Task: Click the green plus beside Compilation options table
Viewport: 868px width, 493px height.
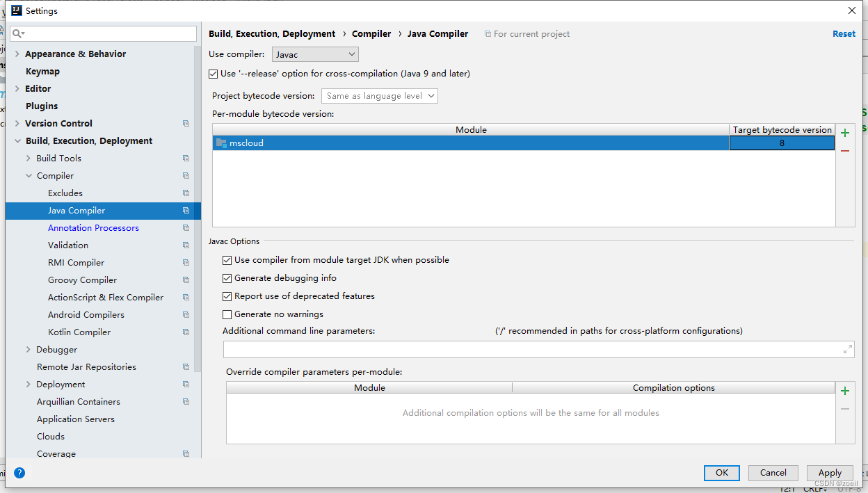Action: click(x=845, y=391)
